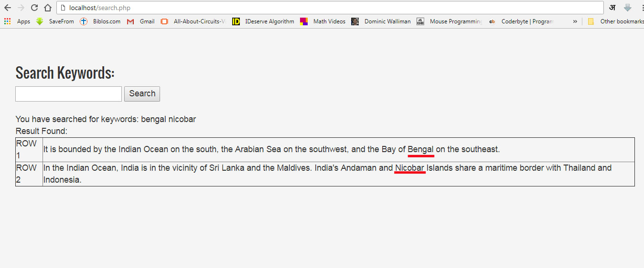This screenshot has width=644, height=268.
Task: Open the Gmail bookmark
Action: [x=141, y=21]
